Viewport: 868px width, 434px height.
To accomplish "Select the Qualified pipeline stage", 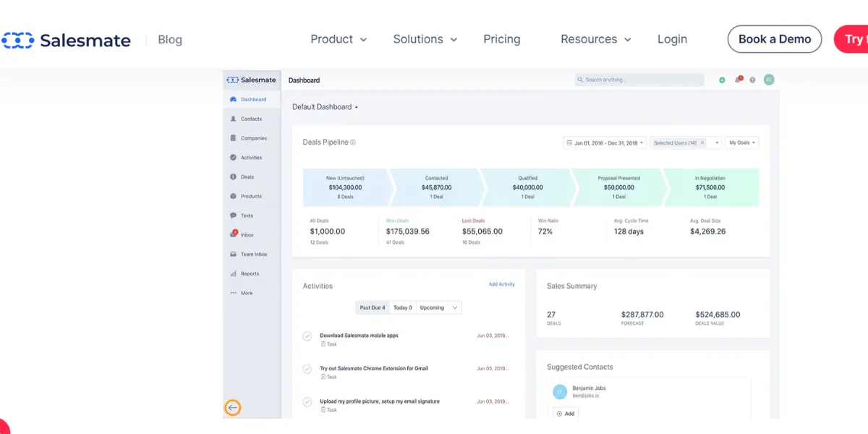I will point(528,187).
